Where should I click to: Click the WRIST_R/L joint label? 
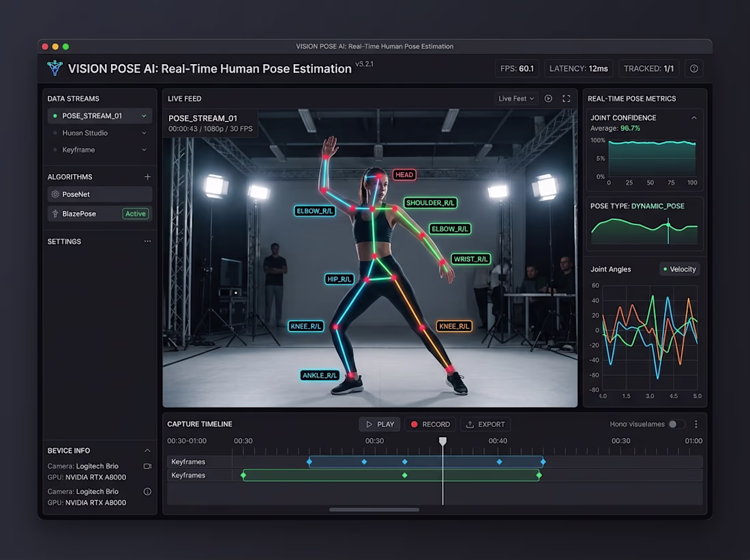click(x=470, y=259)
